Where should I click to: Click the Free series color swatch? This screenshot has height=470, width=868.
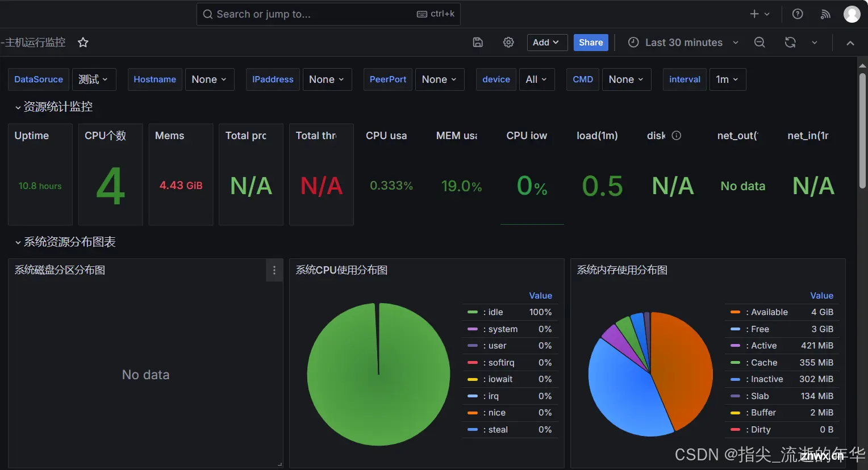(x=735, y=329)
